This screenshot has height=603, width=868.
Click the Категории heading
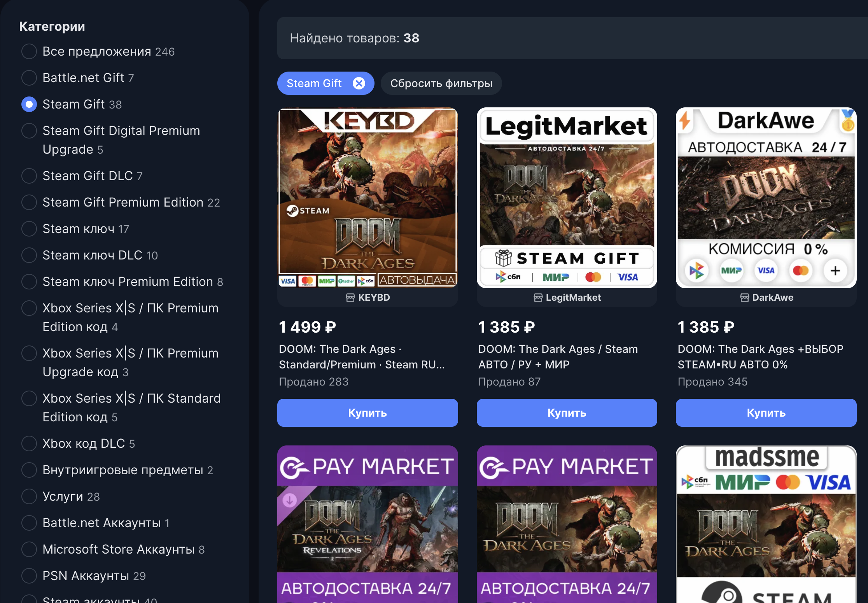[x=52, y=26]
